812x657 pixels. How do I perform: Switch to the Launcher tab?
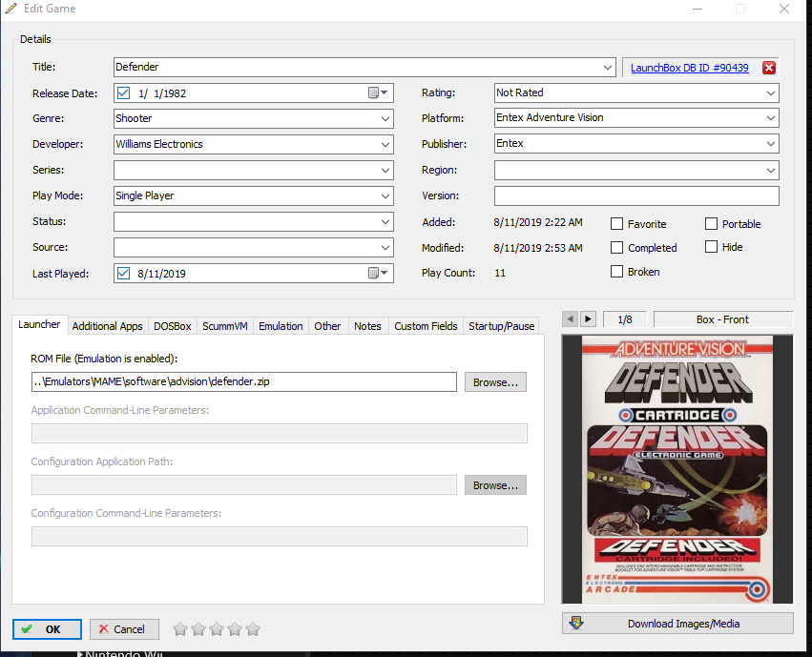coord(39,324)
